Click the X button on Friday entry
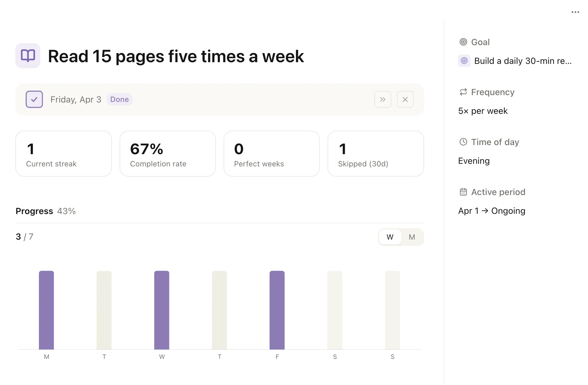This screenshot has width=588, height=385. (x=405, y=99)
